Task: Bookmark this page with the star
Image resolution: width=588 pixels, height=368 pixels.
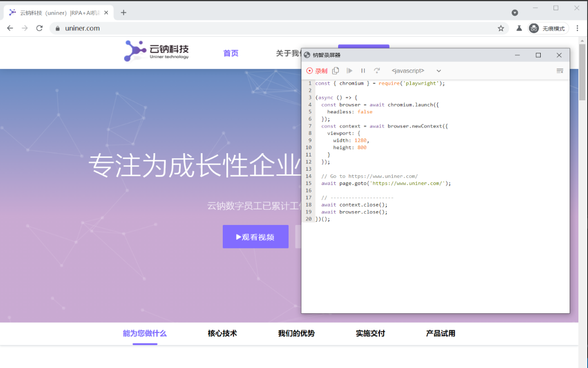Action: [500, 28]
